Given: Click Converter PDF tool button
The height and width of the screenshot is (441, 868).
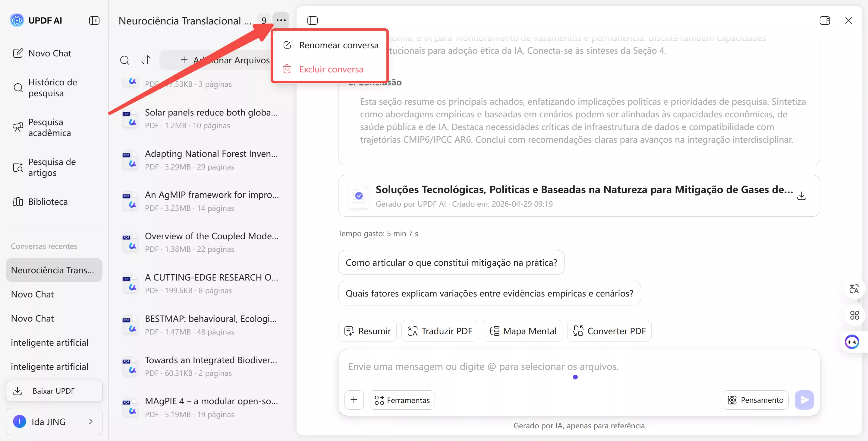Looking at the screenshot, I should pyautogui.click(x=609, y=331).
